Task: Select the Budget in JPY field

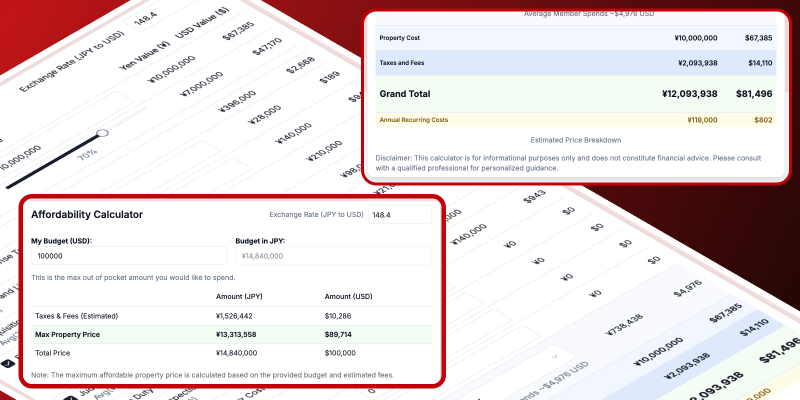Action: click(332, 256)
